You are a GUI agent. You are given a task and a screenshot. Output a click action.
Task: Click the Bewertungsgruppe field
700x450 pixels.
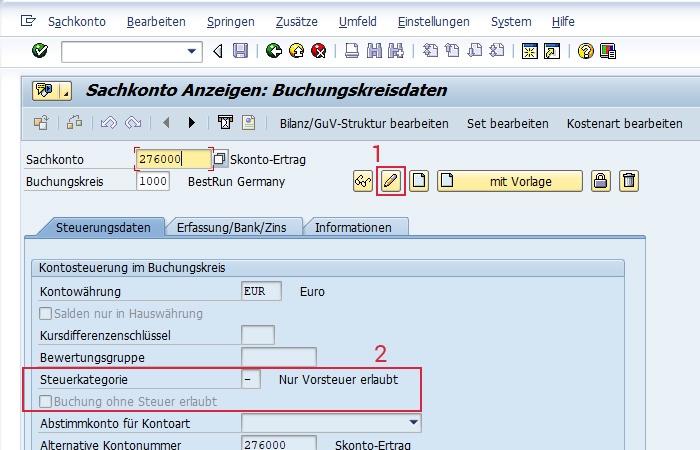click(x=279, y=357)
